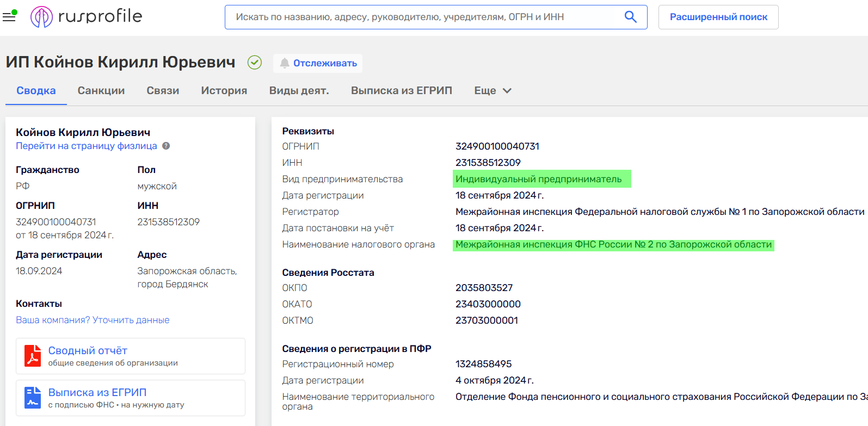The width and height of the screenshot is (868, 426).
Task: Click the date 4 октября 2024 г.
Action: coord(495,380)
